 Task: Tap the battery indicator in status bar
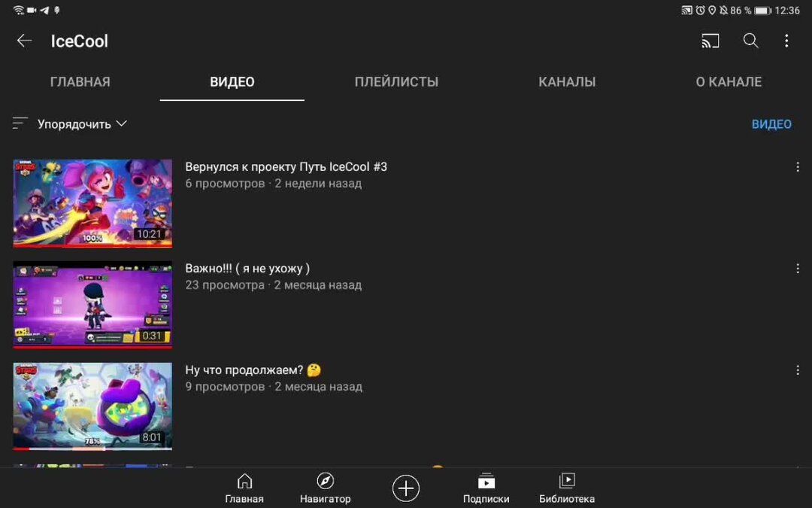pyautogui.click(x=763, y=11)
